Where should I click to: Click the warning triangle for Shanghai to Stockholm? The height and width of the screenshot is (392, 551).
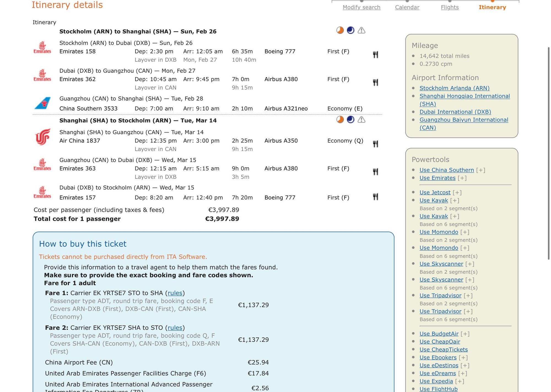coord(361,120)
